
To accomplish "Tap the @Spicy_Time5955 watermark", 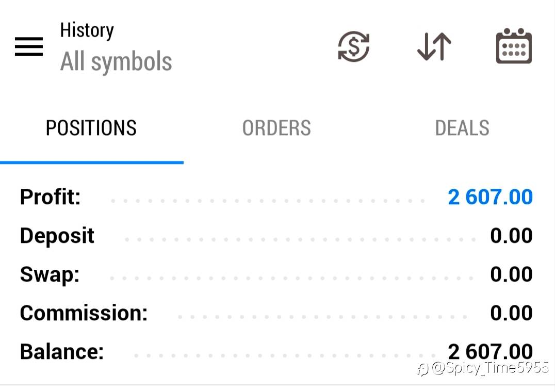I will [x=483, y=368].
